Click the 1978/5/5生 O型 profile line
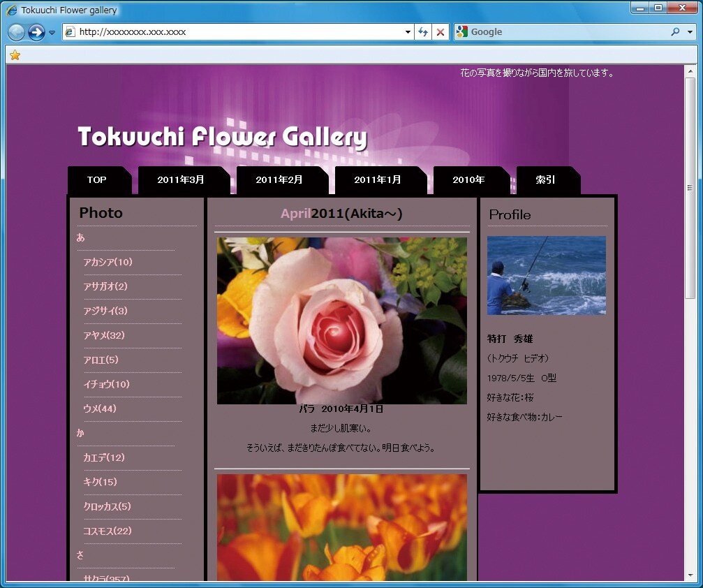 coord(522,378)
